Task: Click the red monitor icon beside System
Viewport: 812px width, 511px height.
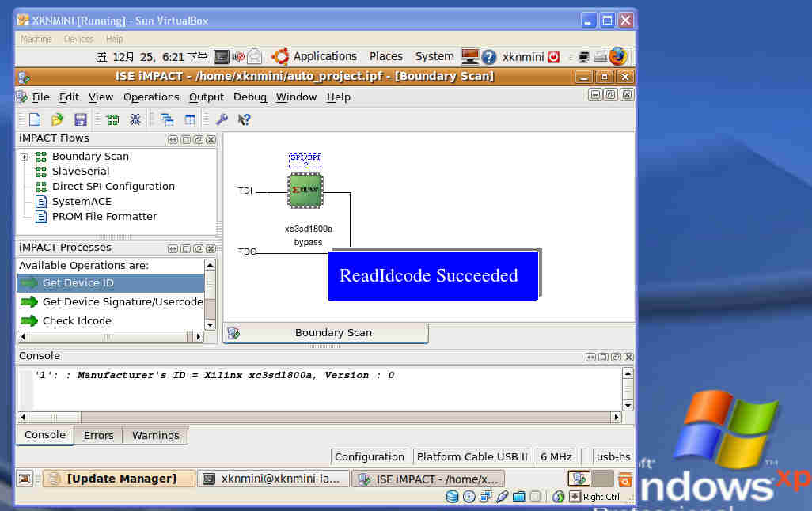Action: click(470, 56)
